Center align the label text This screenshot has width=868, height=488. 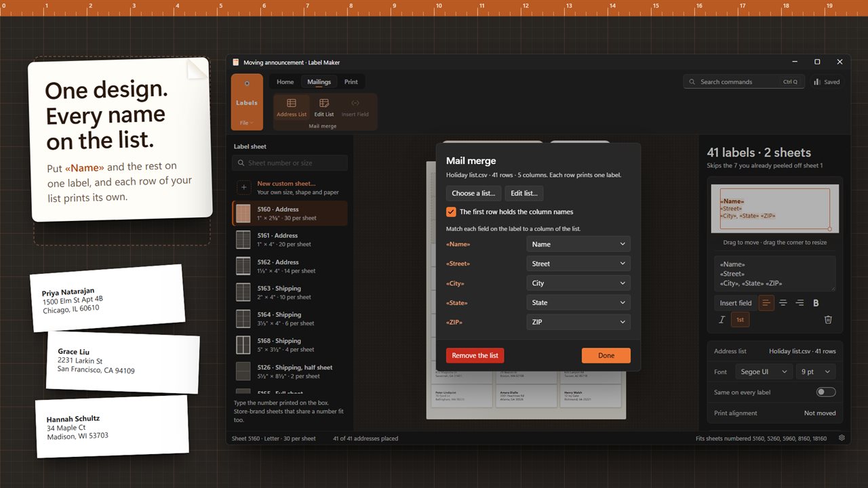pos(783,303)
